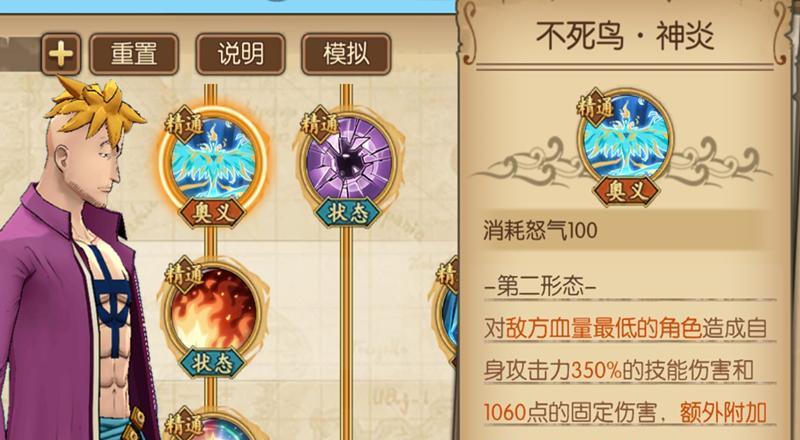Select the red flame 状态 skill icon
Image resolution: width=800 pixels, height=440 pixels.
213,308
